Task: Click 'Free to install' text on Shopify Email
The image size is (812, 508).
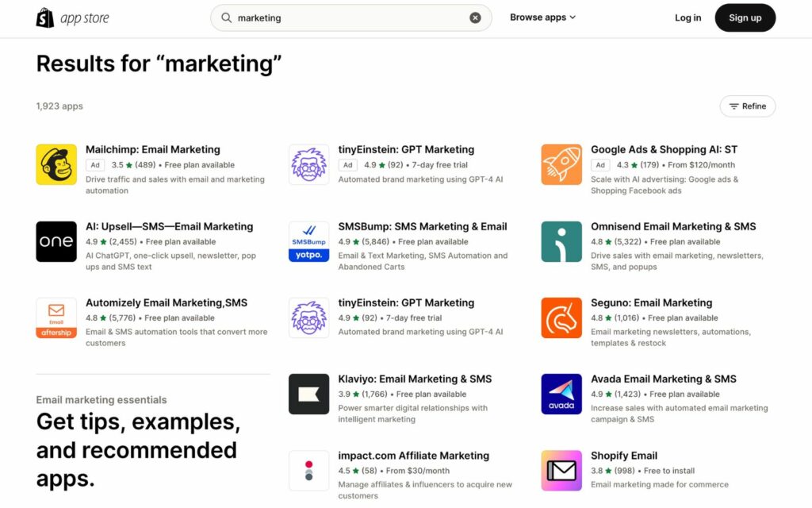Action: coord(669,471)
